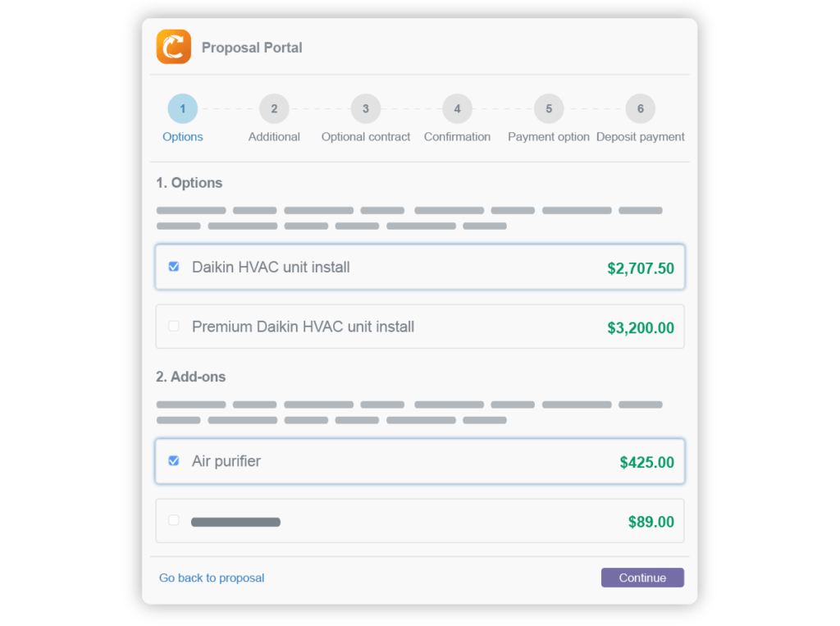Click the Additional step label
Screen dimensions: 840x626
coord(274,137)
